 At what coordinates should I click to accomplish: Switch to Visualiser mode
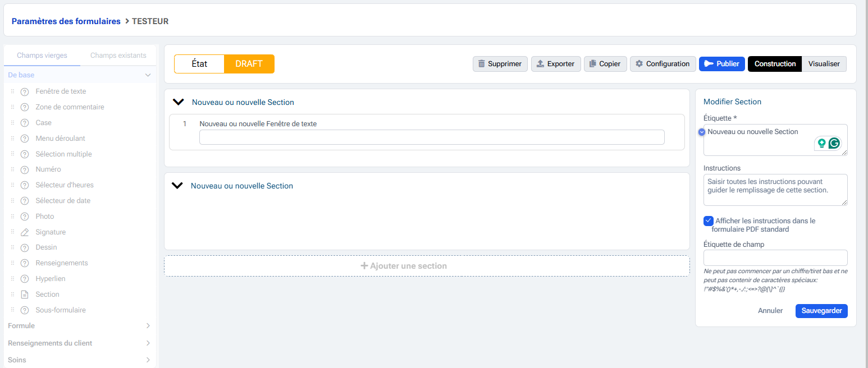[824, 64]
